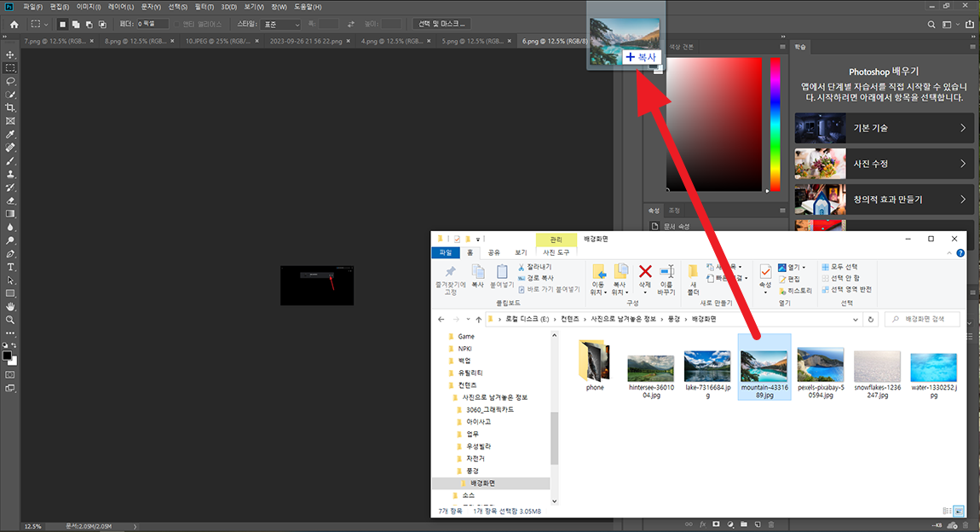This screenshot has height=532, width=980.
Task: Open the 이미지(I) menu
Action: click(88, 7)
